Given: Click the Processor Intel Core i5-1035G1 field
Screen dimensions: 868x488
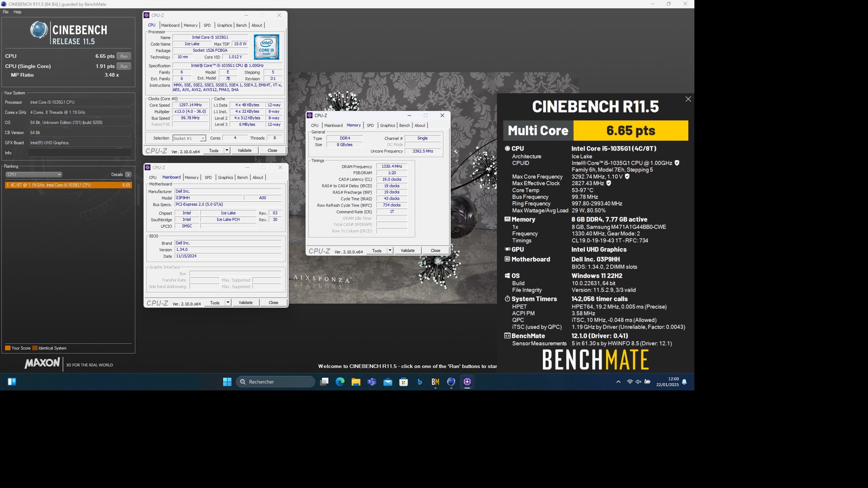Looking at the screenshot, I should tap(80, 102).
